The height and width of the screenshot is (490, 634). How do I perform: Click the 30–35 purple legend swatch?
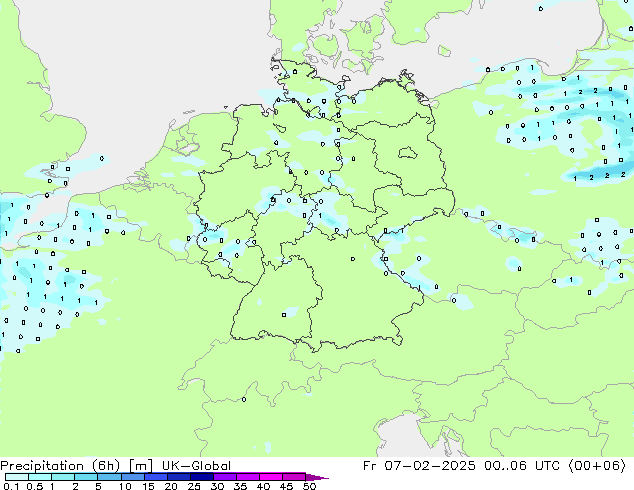225,477
